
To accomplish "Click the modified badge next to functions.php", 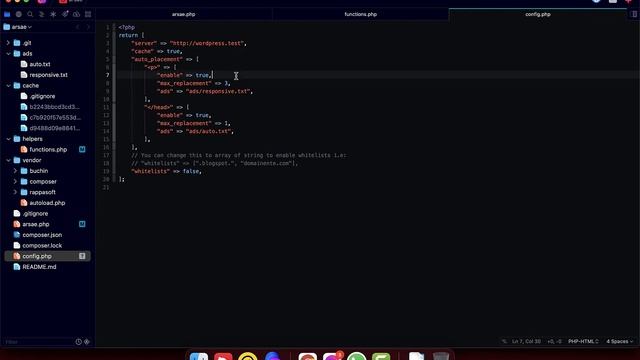I will tap(82, 149).
